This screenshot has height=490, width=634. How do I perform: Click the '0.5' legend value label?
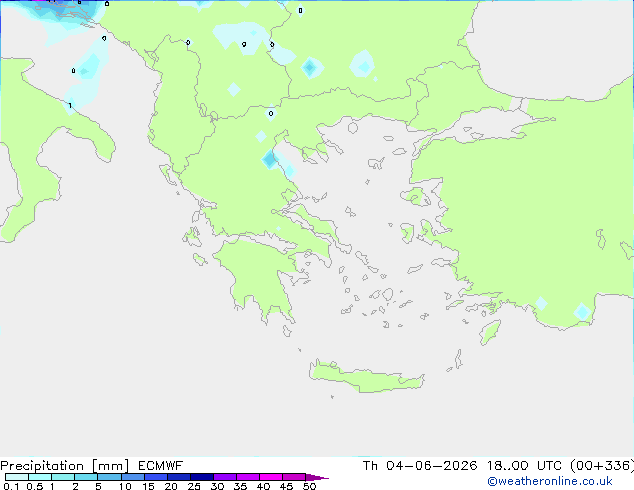[34, 486]
